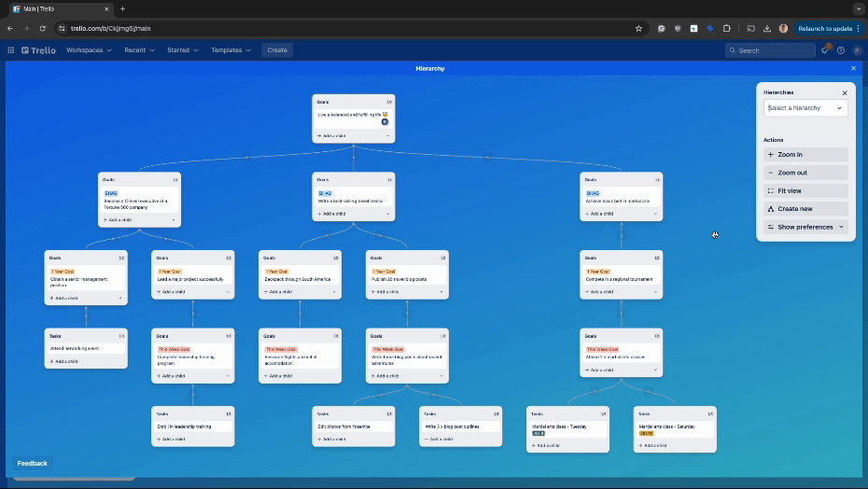
Task: Click plus icon on 'Write a best-selling travel memoir' card
Action: 319,214
